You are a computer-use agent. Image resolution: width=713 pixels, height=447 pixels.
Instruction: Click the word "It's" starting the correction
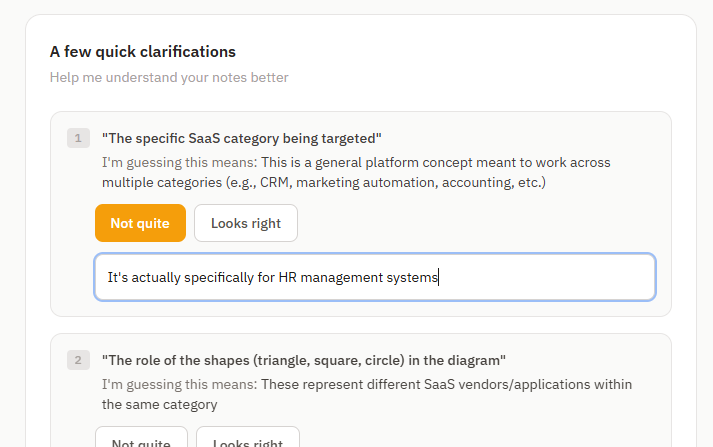point(119,277)
